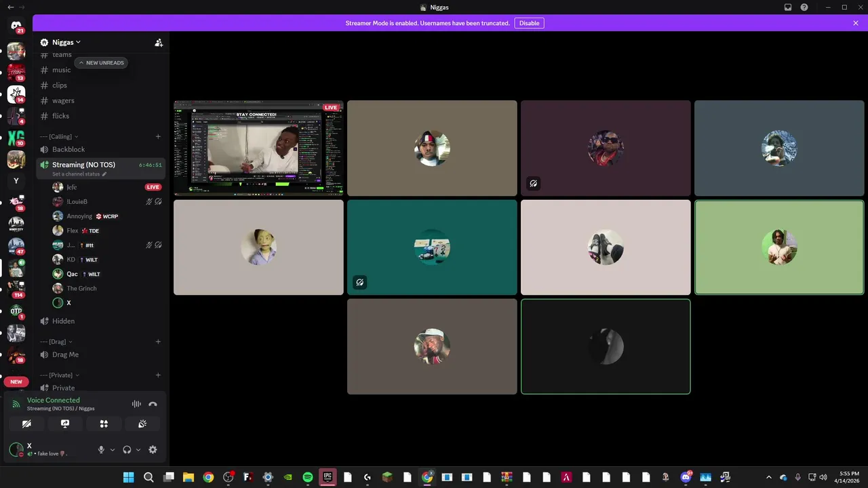Open the Help question mark icon
868x488 pixels.
coord(804,7)
